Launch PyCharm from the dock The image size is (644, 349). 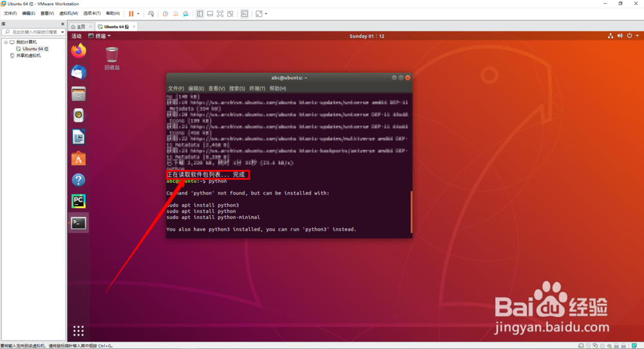(x=79, y=201)
